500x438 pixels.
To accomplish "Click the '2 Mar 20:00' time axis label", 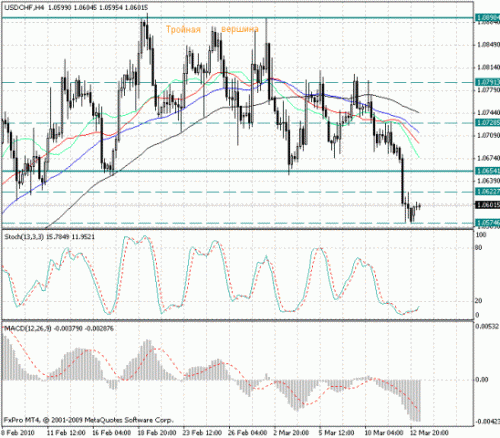I will 291,433.
